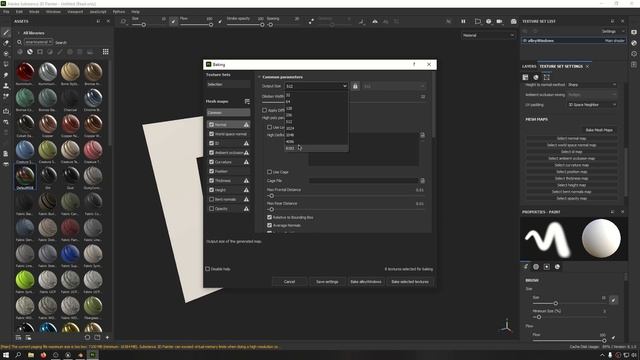Add new asset with plus icon

coord(107,338)
